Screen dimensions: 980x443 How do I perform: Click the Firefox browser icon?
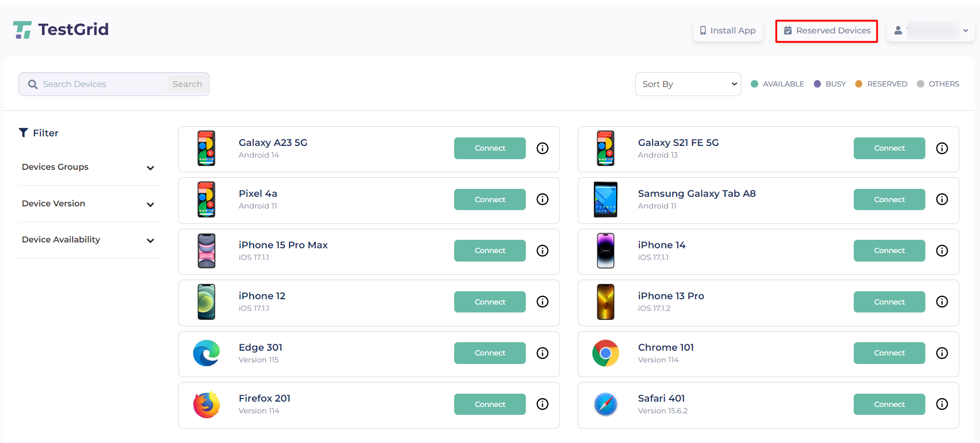pyautogui.click(x=206, y=405)
